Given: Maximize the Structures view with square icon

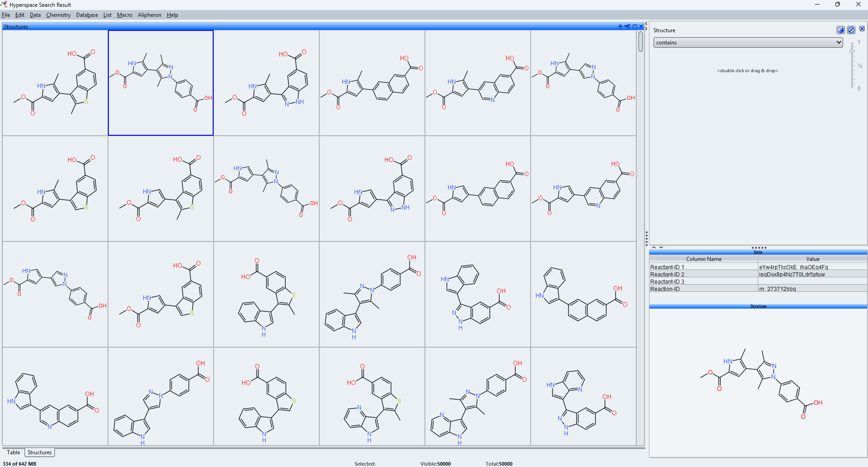Looking at the screenshot, I should [635, 26].
